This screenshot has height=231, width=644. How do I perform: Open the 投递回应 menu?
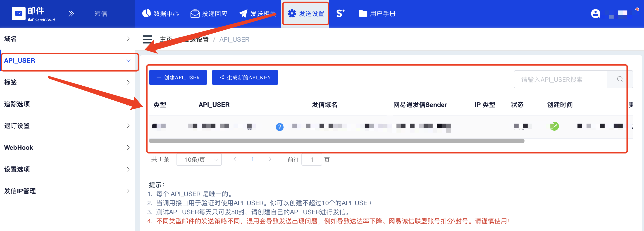click(x=209, y=14)
